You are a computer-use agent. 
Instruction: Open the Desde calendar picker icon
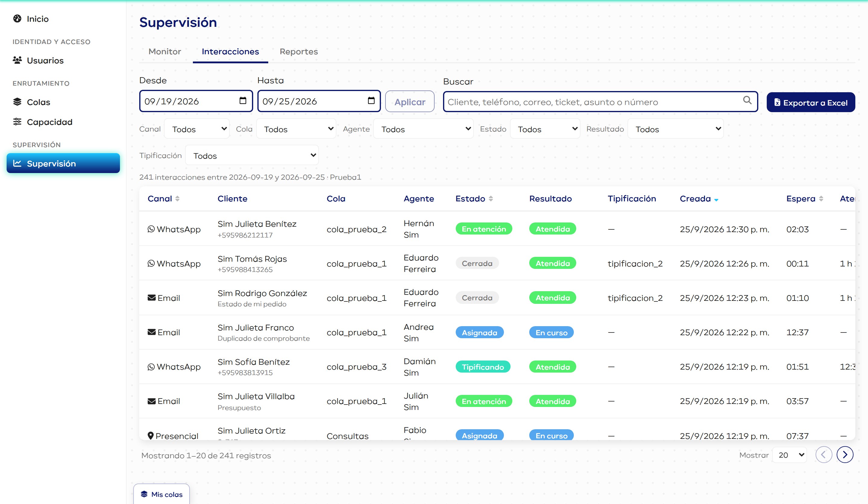[243, 101]
